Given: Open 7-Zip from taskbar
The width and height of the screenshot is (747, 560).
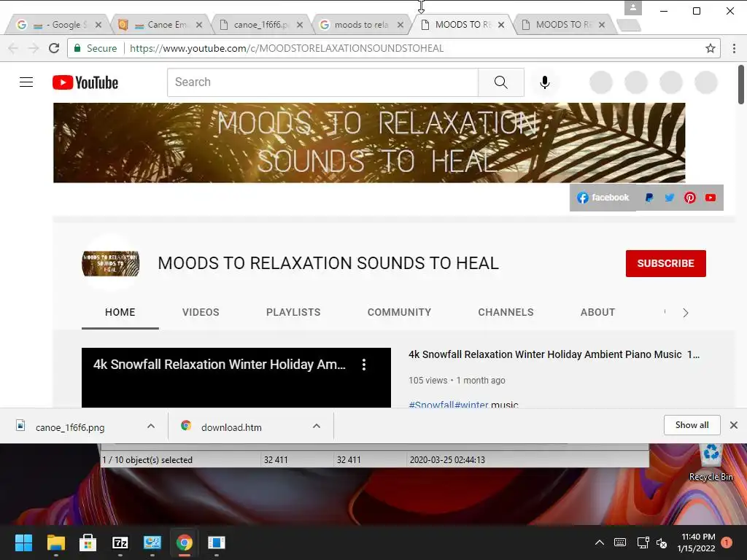Looking at the screenshot, I should [120, 542].
